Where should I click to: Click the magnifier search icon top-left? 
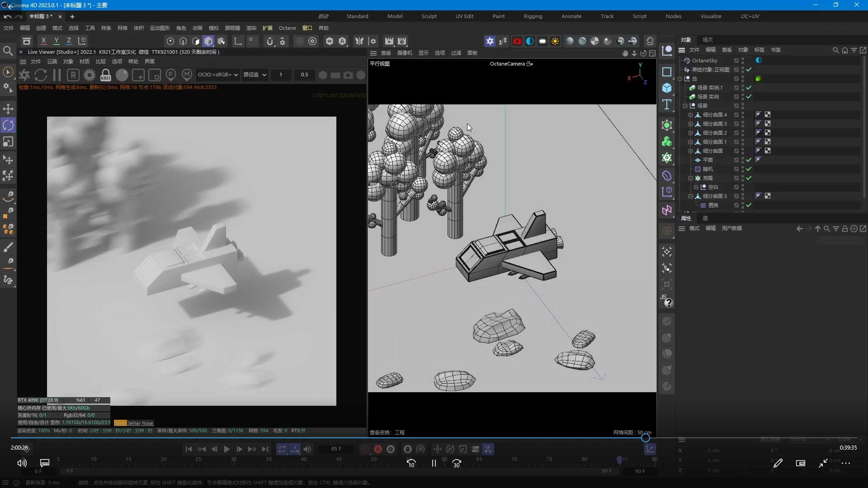point(8,51)
